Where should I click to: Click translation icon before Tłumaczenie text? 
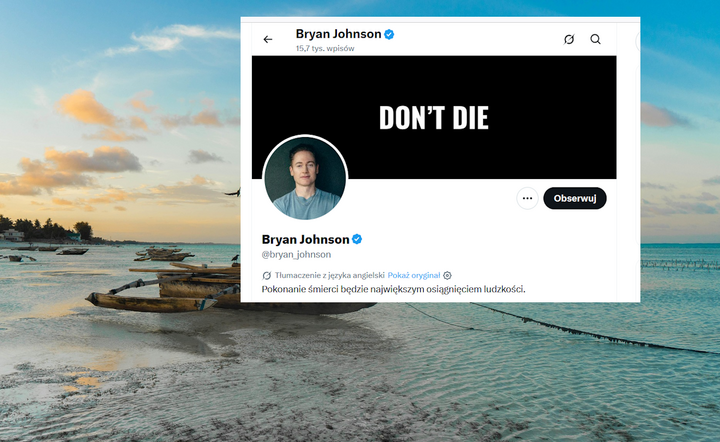point(266,275)
